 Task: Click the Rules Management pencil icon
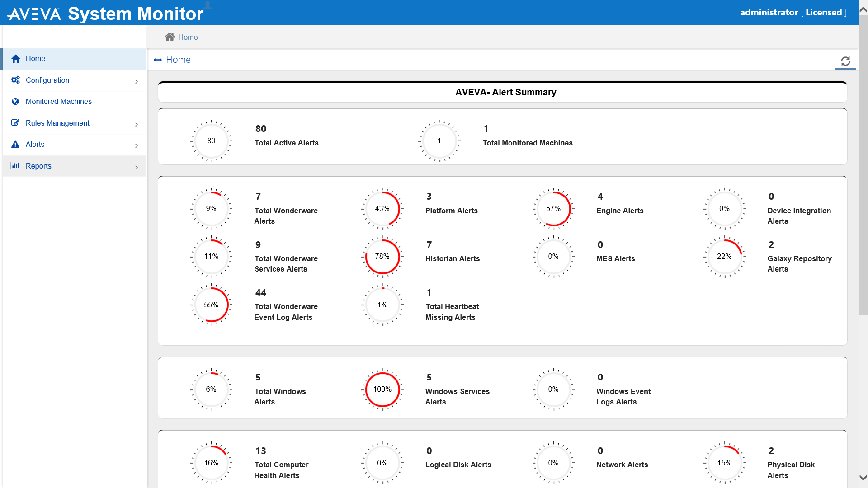click(15, 122)
